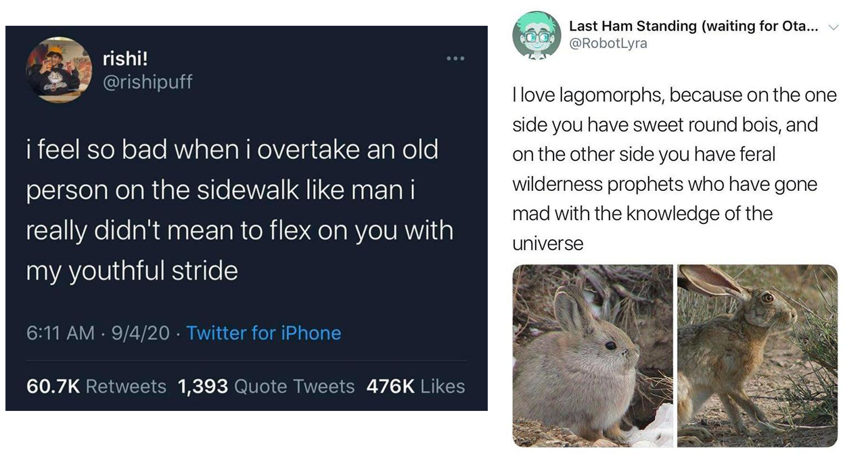This screenshot has width=868, height=457.
Task: Open the "Twitter for iPhone" source link
Action: pos(263,333)
